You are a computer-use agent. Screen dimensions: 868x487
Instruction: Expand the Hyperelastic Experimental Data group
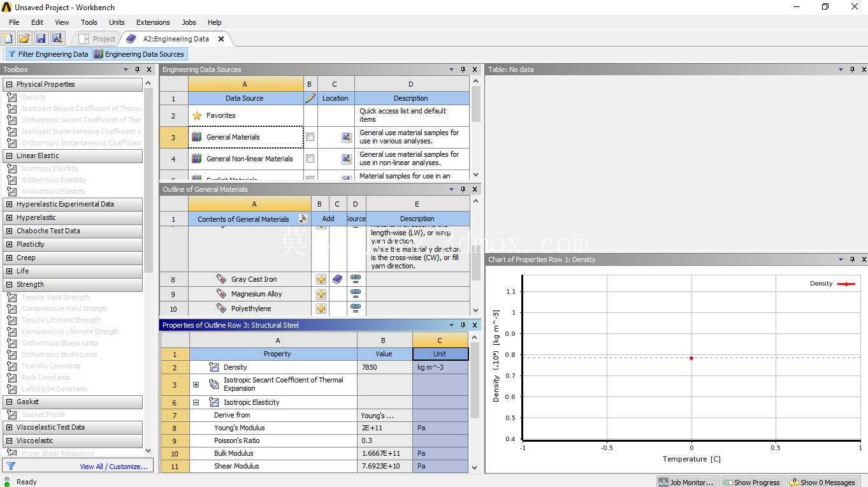click(x=9, y=204)
